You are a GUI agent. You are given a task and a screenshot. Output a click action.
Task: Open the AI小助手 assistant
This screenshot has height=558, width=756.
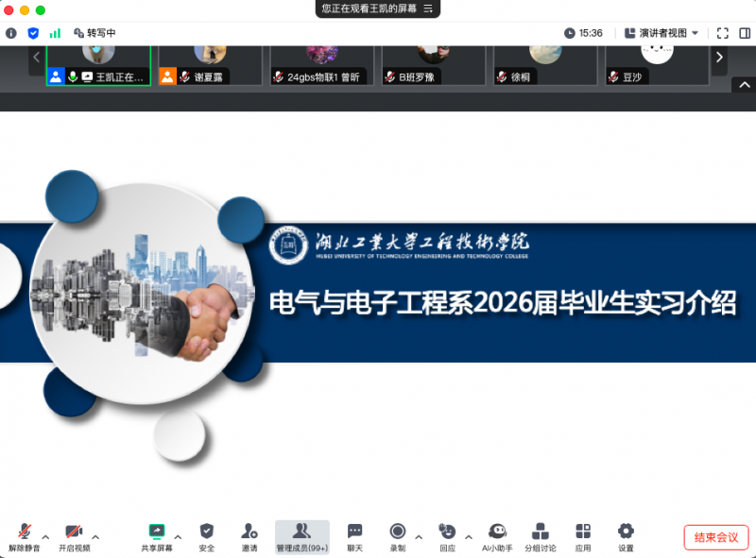tap(497, 536)
